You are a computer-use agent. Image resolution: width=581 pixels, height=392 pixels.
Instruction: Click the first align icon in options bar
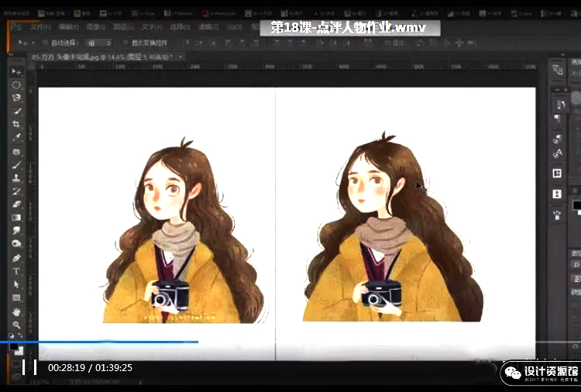186,43
